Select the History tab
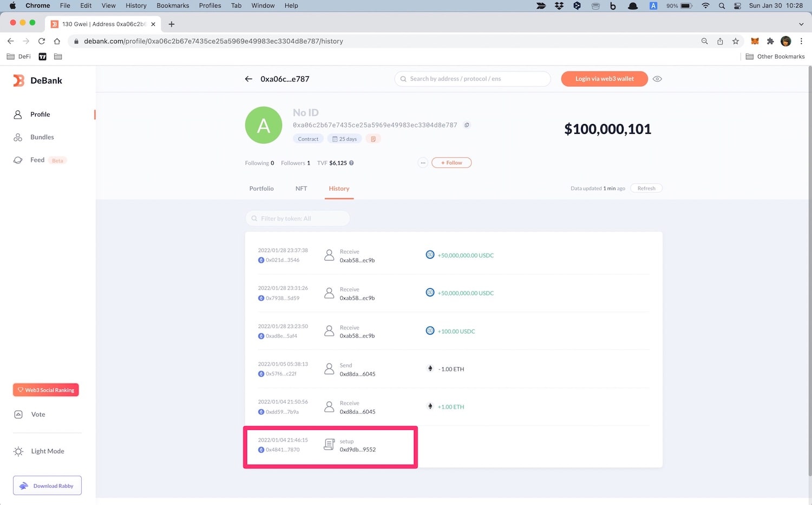 (x=339, y=189)
